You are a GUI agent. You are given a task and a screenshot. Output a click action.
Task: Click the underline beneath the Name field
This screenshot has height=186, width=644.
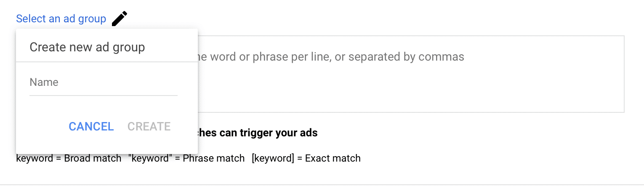(x=104, y=96)
